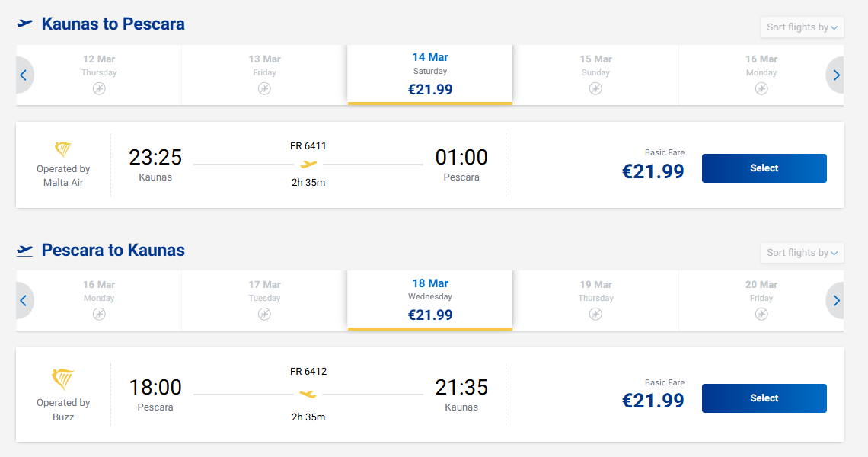Show earlier return dates with left arrow
The image size is (868, 457).
click(24, 301)
